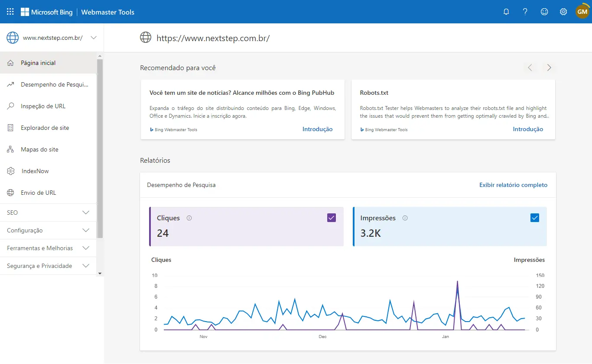Open the help question mark icon
Viewport: 592px width, 364px height.
[x=525, y=12]
